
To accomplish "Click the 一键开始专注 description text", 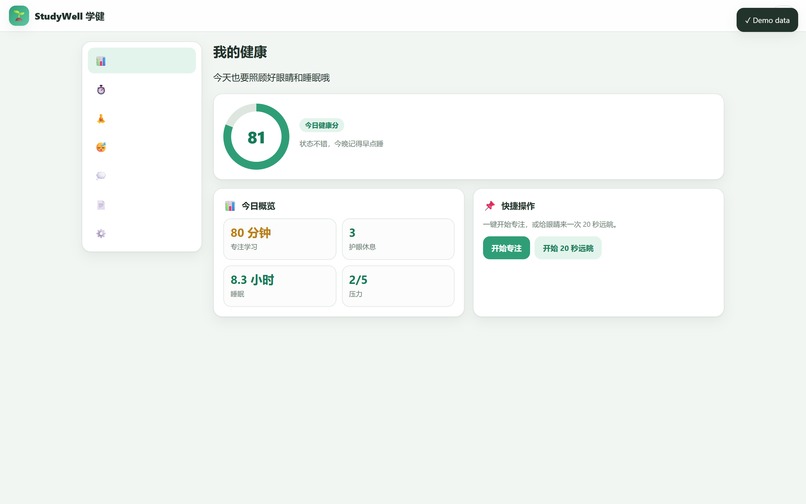I will [x=551, y=224].
